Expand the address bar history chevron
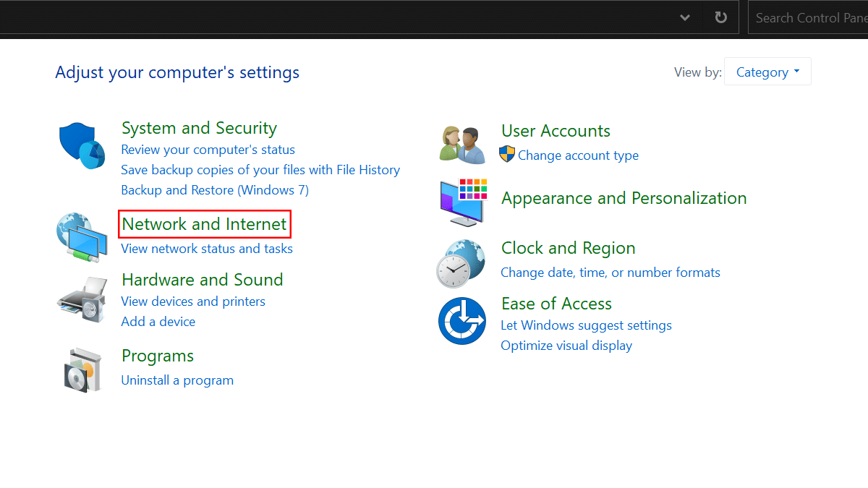The height and width of the screenshot is (488, 868). [x=685, y=17]
